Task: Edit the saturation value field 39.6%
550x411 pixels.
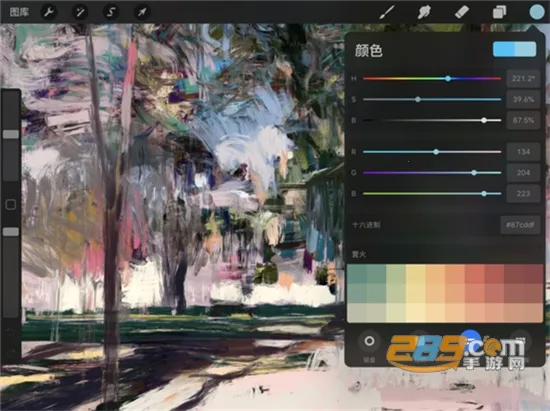Action: [x=523, y=99]
